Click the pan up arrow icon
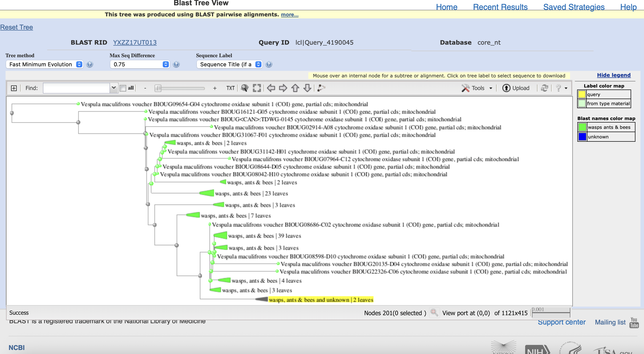644x354 pixels. point(295,88)
